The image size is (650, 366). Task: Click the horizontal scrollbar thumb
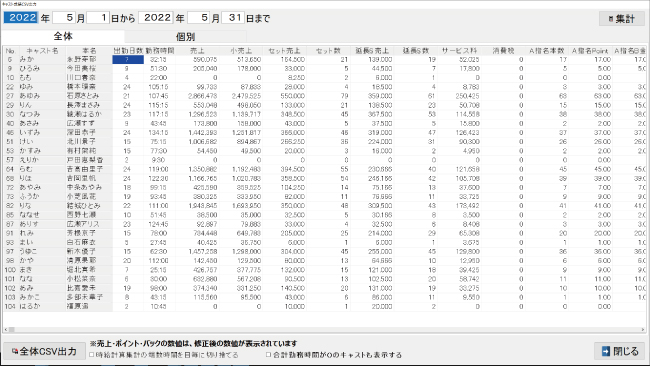(x=12, y=330)
